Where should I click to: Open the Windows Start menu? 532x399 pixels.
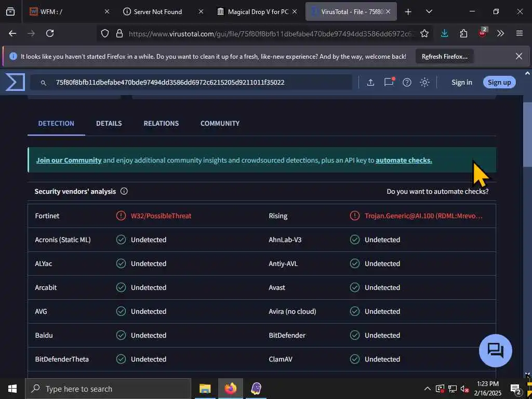[x=12, y=389]
